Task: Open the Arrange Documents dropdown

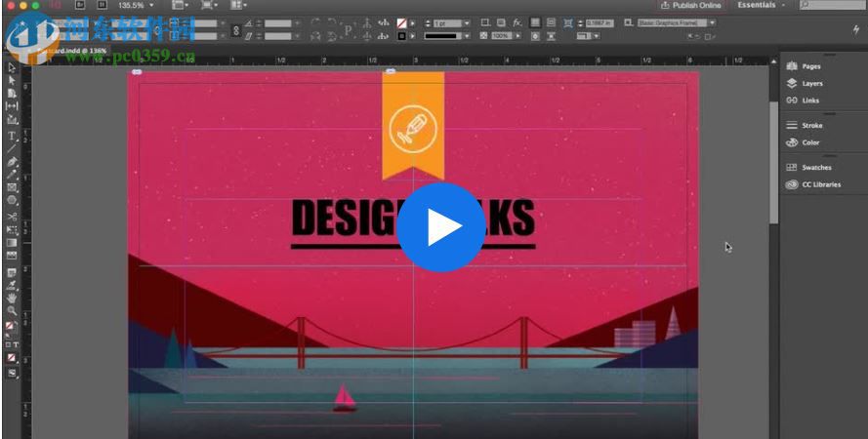Action: (x=238, y=5)
